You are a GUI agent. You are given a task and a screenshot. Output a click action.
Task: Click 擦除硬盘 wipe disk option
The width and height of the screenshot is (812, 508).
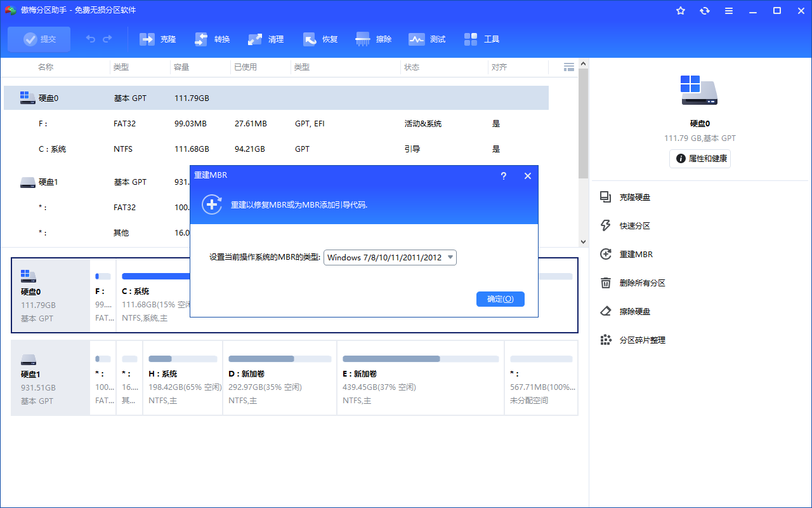click(x=634, y=312)
